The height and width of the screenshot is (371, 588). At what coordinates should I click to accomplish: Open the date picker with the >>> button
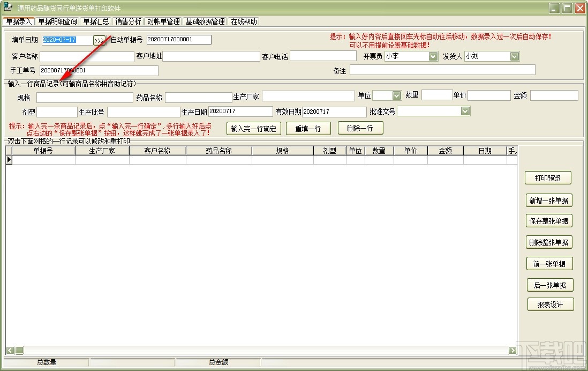[x=100, y=39]
